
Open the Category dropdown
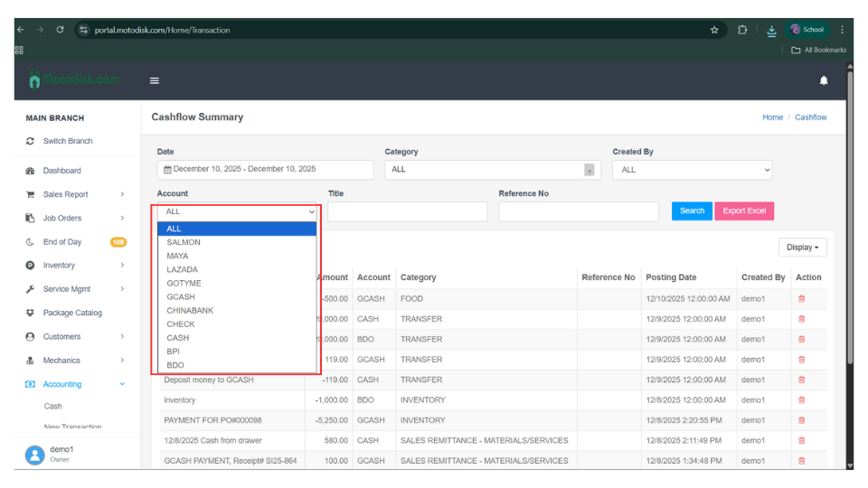[492, 169]
